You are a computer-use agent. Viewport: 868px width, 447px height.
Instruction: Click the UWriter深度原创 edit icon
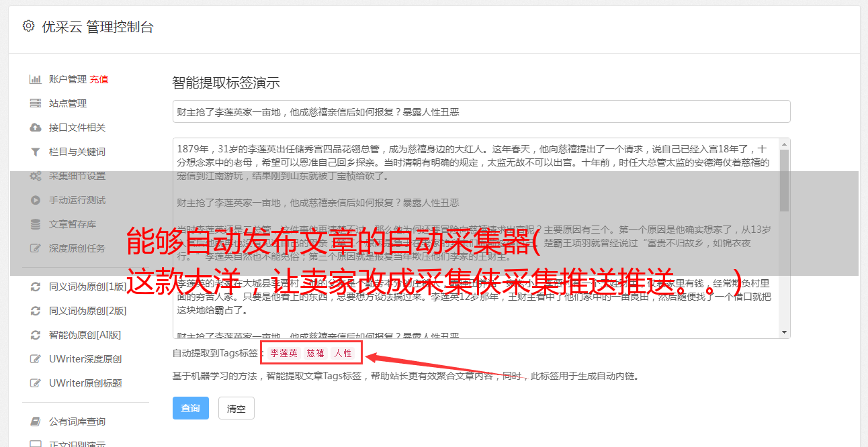coord(36,359)
